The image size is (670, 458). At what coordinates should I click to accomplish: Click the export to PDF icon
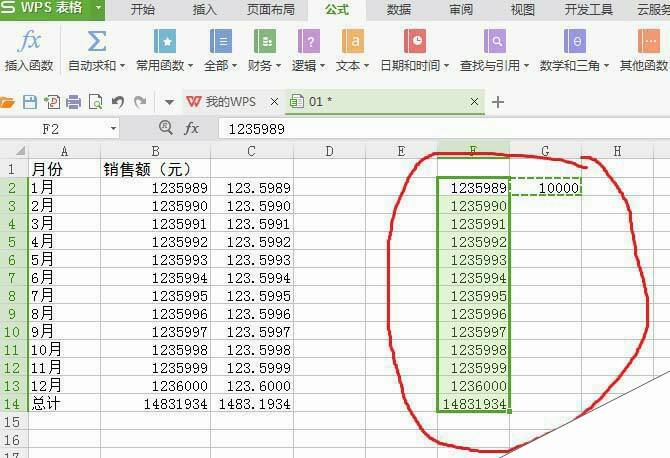click(52, 102)
